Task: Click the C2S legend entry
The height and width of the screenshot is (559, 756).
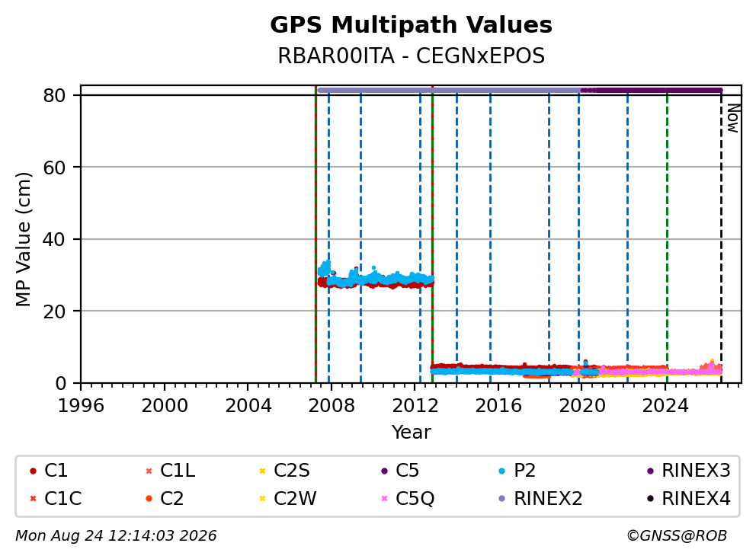Action: tap(286, 471)
